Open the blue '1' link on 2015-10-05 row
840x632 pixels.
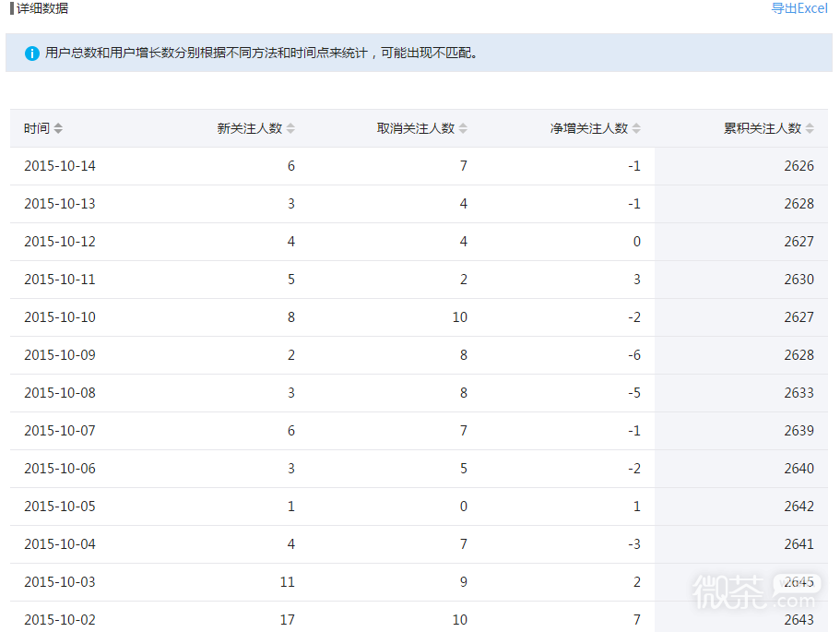[289, 506]
